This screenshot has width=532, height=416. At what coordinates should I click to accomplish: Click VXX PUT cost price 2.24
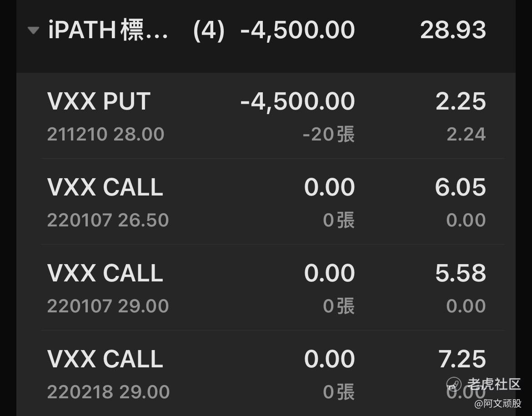tap(466, 134)
